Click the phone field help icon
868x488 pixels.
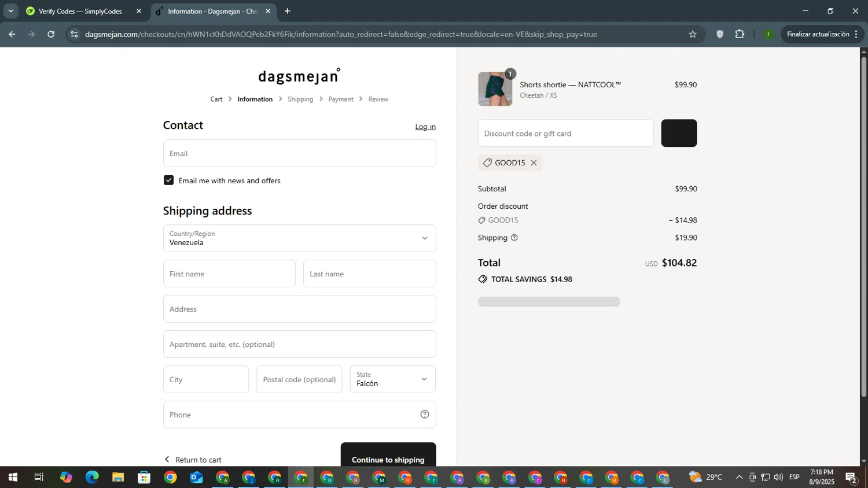pyautogui.click(x=425, y=415)
